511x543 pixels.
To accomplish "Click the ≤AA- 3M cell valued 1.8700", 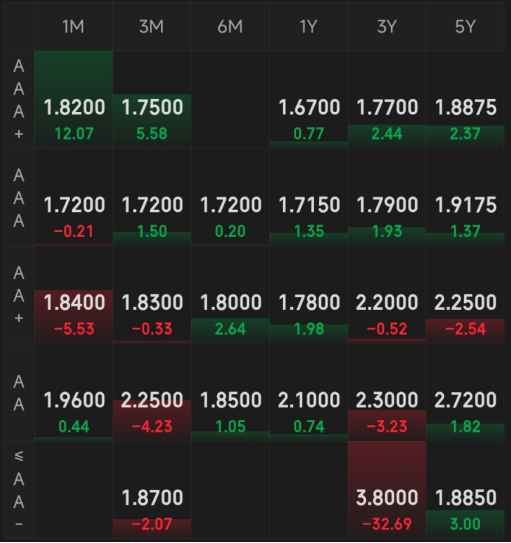I will tap(152, 490).
